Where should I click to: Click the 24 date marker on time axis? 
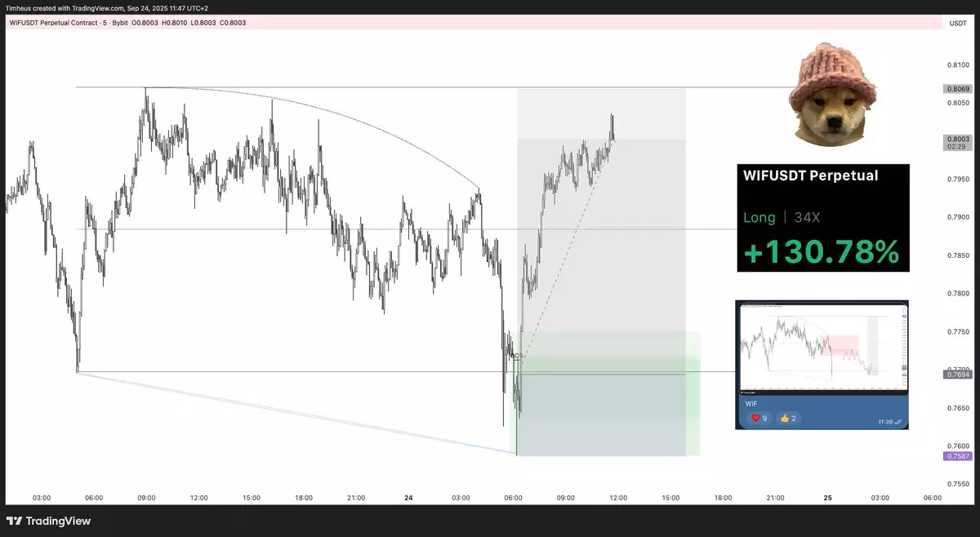pyautogui.click(x=408, y=497)
